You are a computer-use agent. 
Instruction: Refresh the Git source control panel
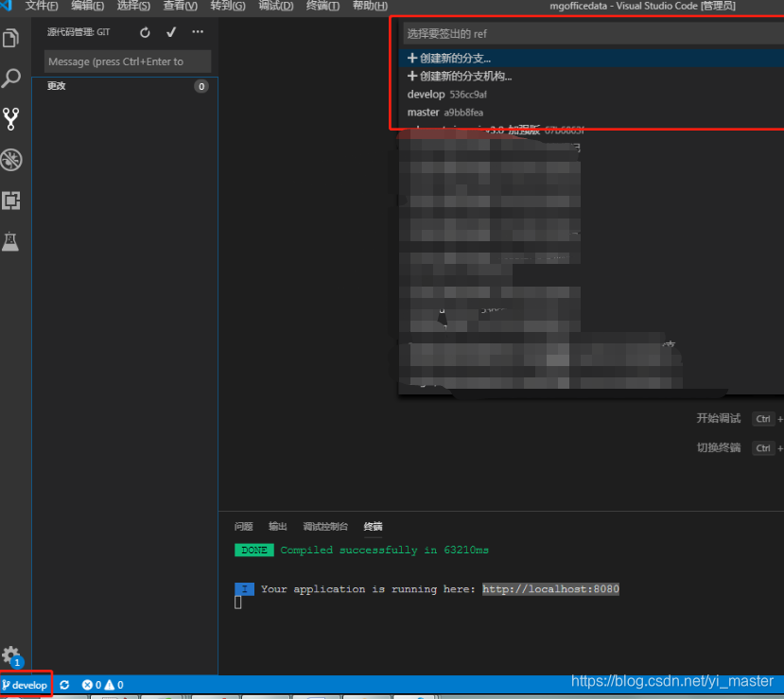[145, 32]
